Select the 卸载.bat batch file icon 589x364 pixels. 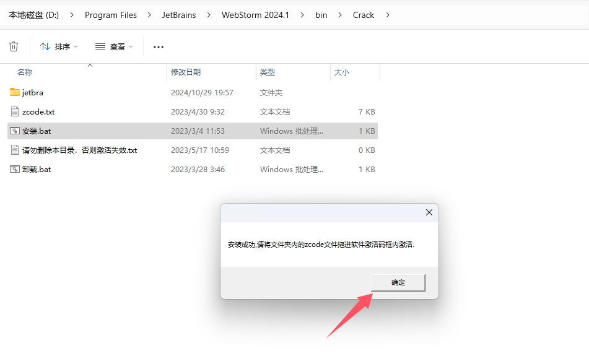[x=15, y=169]
